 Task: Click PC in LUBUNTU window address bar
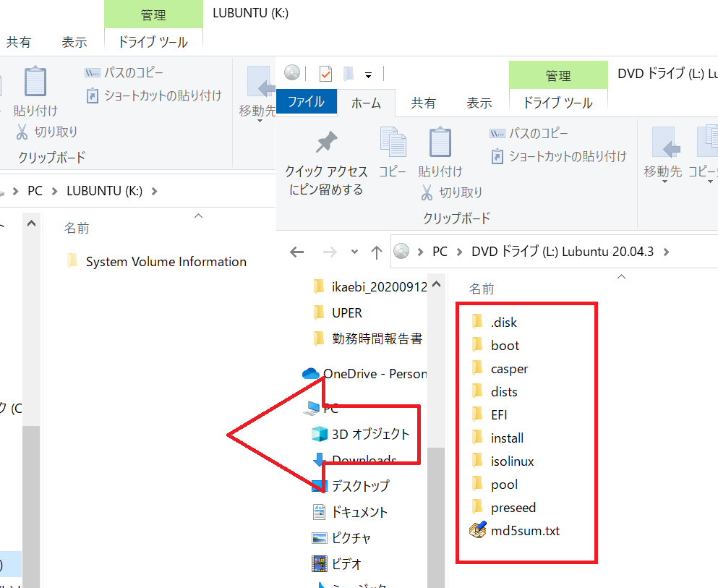[x=35, y=191]
